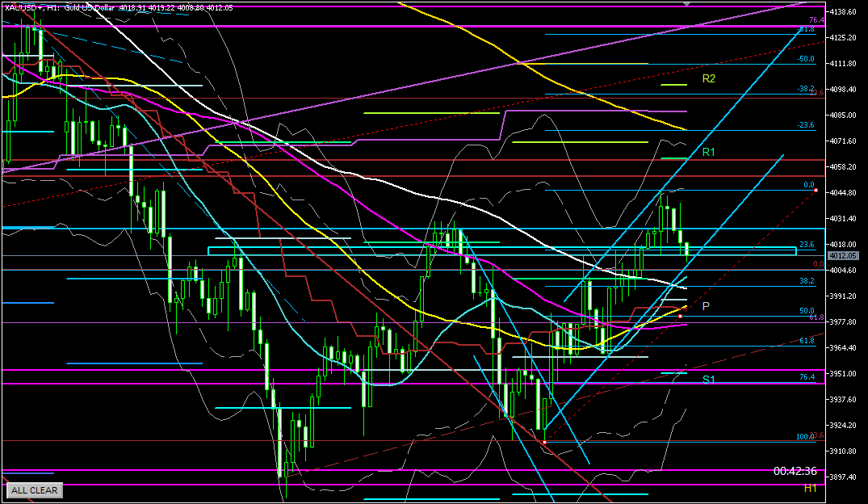The width and height of the screenshot is (868, 504).
Task: Select the -23.6 Fibonacci extension label
Action: [x=804, y=125]
